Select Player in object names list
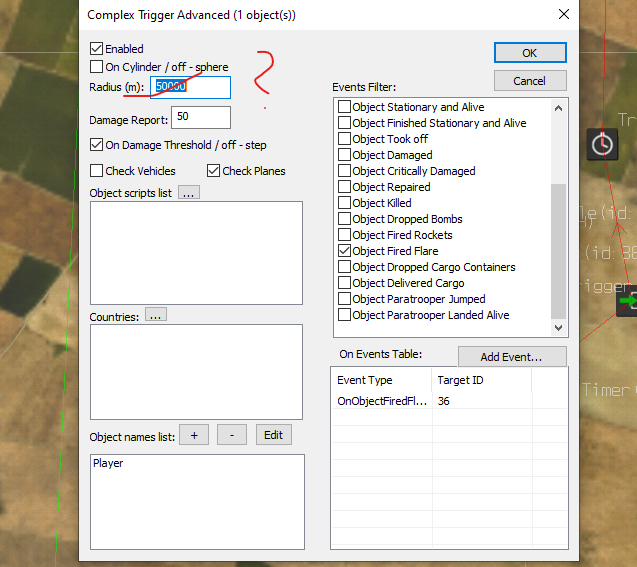This screenshot has height=567, width=637. point(108,463)
